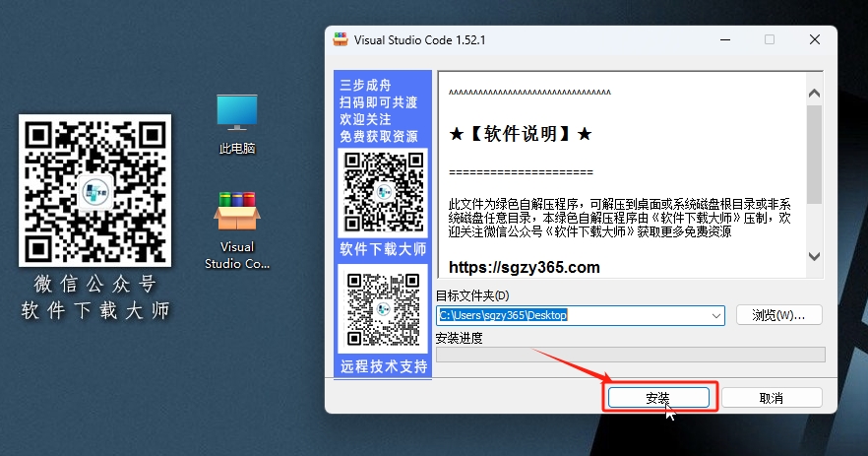The width and height of the screenshot is (868, 456).
Task: Click the 免费获取资源 text in the sidebar
Action: 379,136
